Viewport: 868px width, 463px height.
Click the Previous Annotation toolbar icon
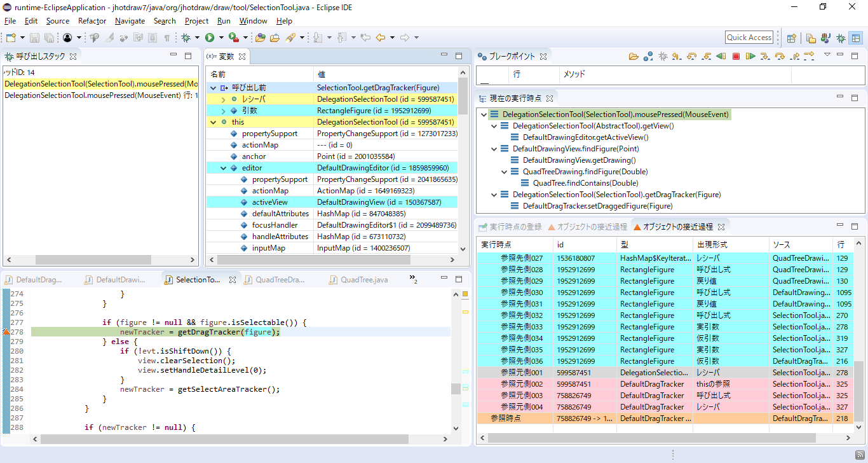coord(342,38)
